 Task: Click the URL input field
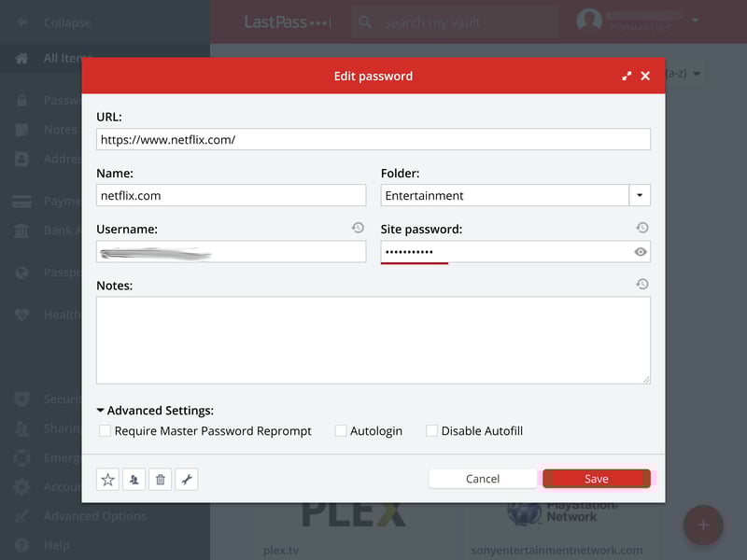click(x=373, y=139)
